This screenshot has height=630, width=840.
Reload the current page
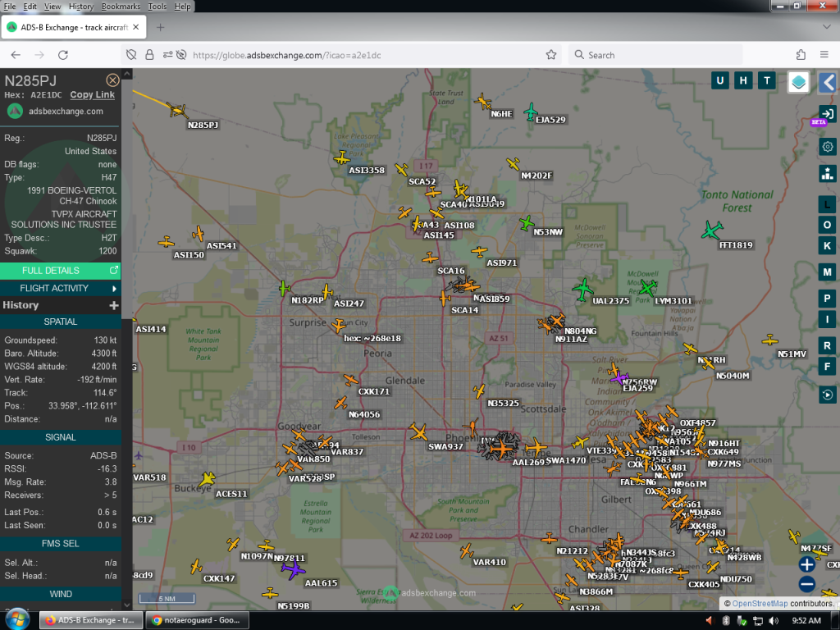point(62,55)
